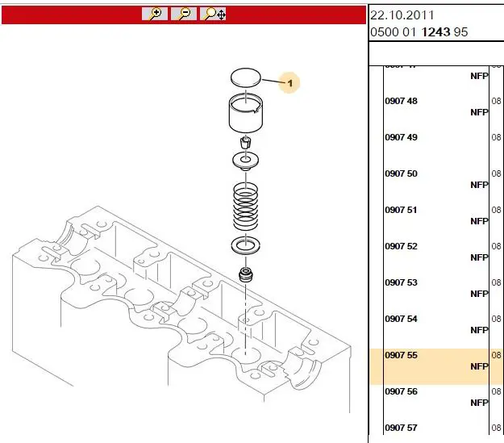Click the zoom in magnifier icon
This screenshot has height=443, width=504.
155,14
